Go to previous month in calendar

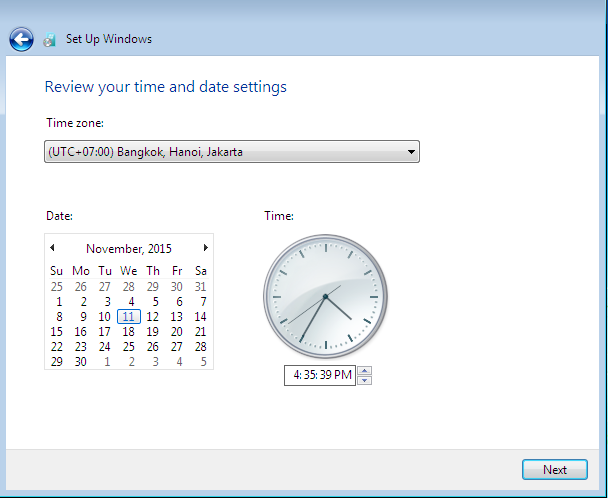point(52,247)
